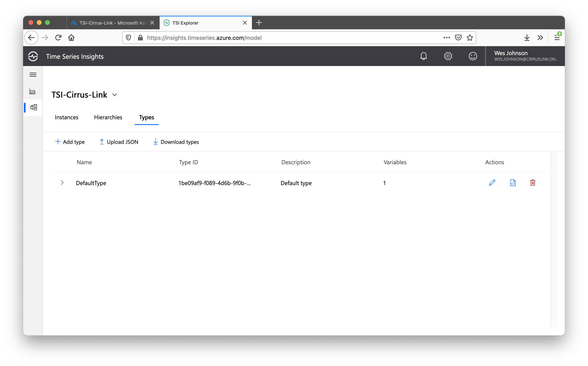Viewport: 588px width, 366px height.
Task: Click Download types
Action: coord(176,142)
